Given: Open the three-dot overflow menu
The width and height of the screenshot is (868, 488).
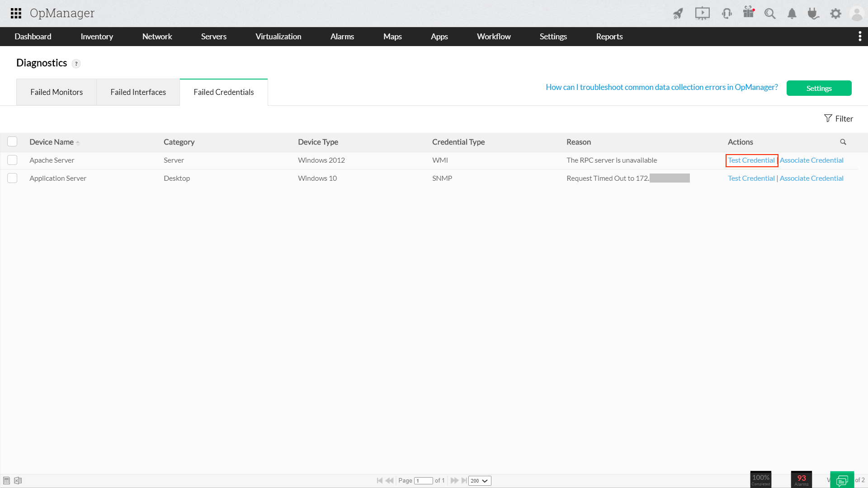Looking at the screenshot, I should pos(859,37).
